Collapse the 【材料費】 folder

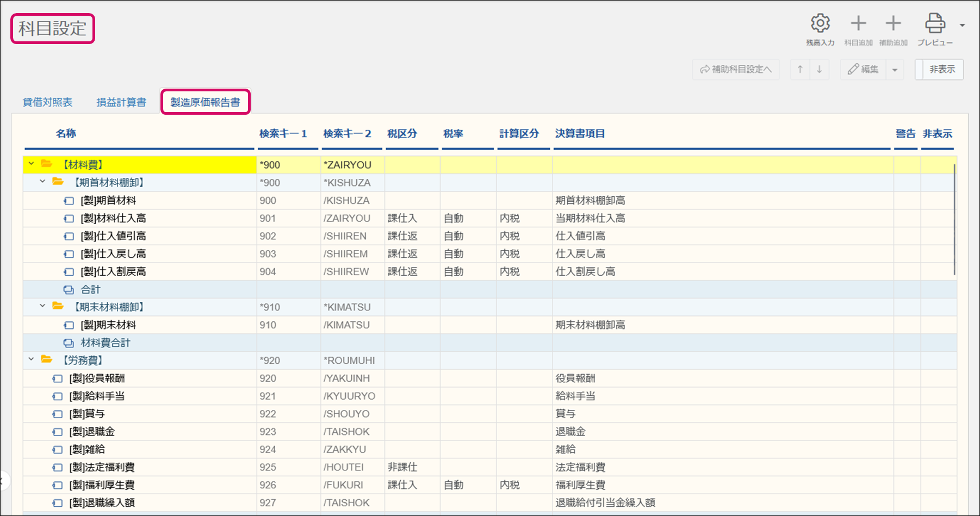click(32, 164)
